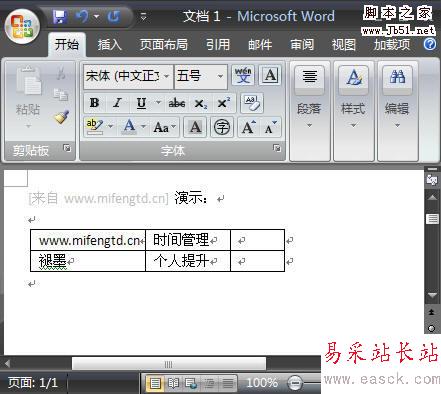Click vertical scrollbar up arrow

point(432,197)
